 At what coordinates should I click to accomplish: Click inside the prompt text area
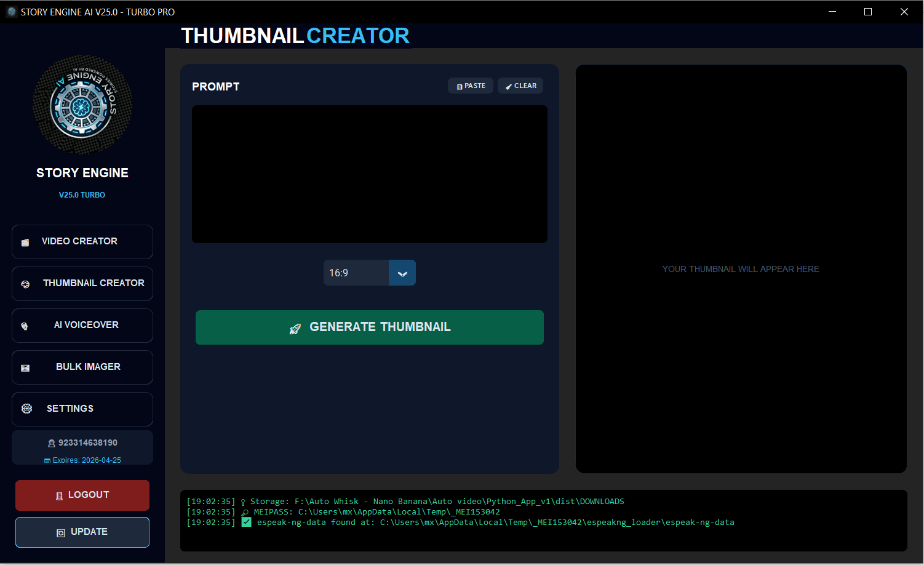click(x=369, y=174)
